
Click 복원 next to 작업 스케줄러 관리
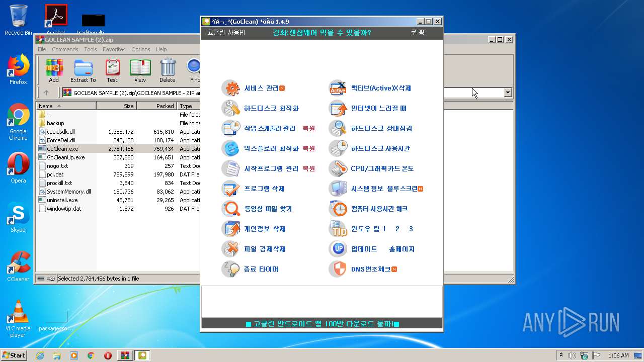(x=308, y=128)
